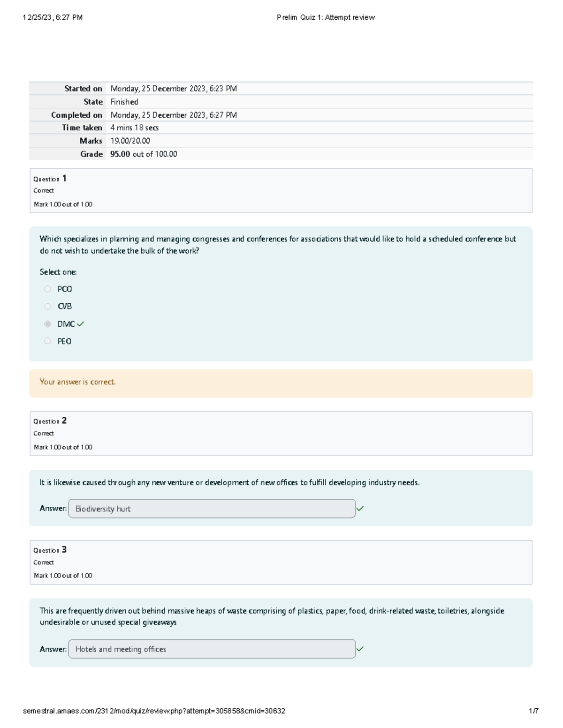Click the Marks 19.00/20.00 score row
This screenshot has width=563, height=728.
pos(129,140)
